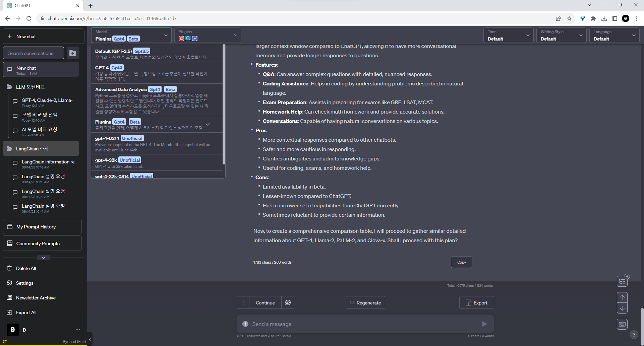Open the Language dropdown
This screenshot has height=346, width=644.
(614, 35)
